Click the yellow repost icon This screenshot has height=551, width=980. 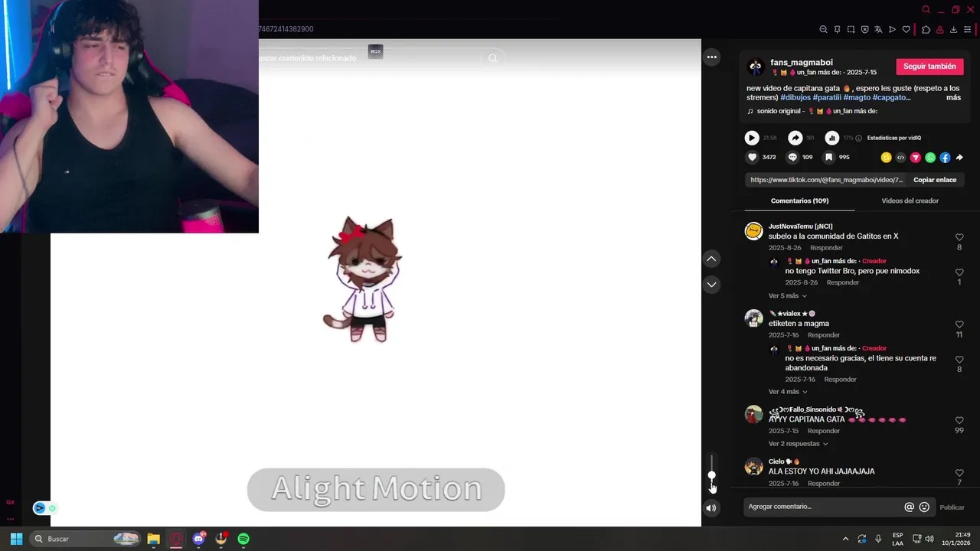coord(886,158)
